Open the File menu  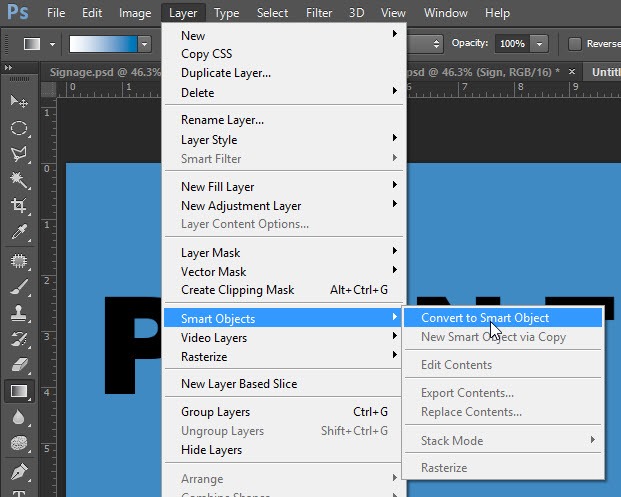56,13
